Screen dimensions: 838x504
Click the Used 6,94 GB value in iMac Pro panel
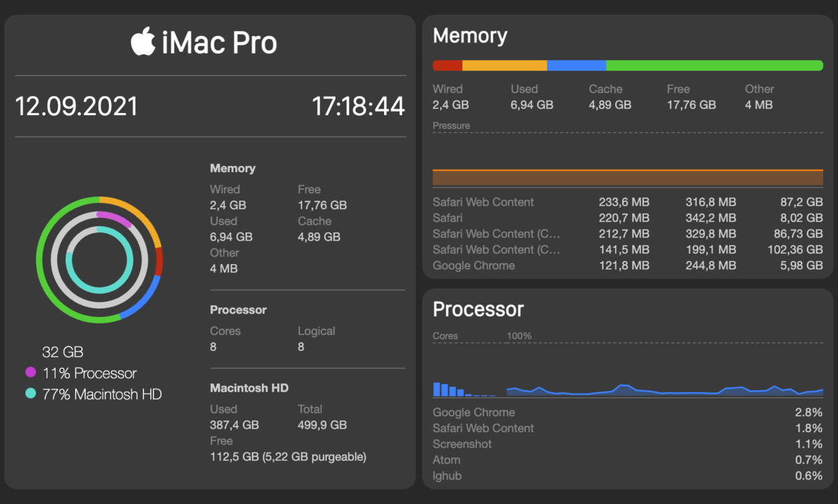(x=231, y=237)
